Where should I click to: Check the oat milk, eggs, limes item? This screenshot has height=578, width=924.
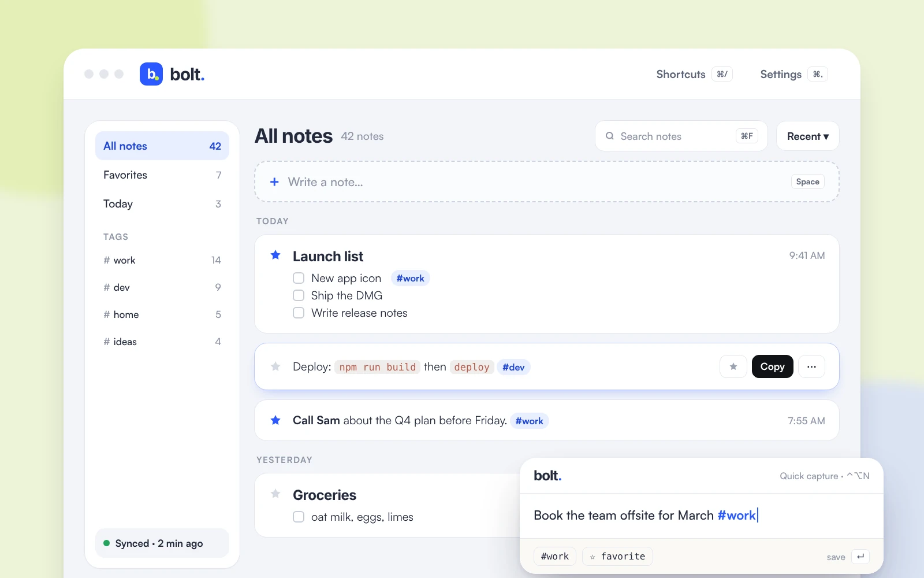click(299, 517)
